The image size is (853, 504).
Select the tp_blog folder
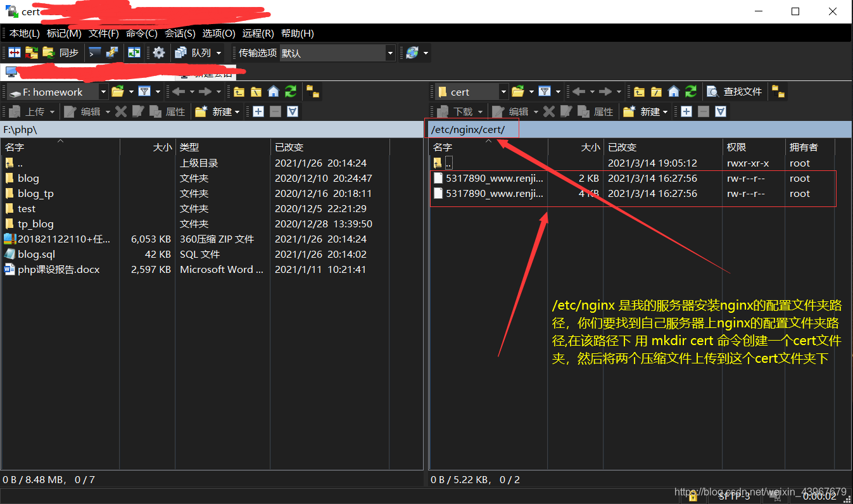click(35, 224)
